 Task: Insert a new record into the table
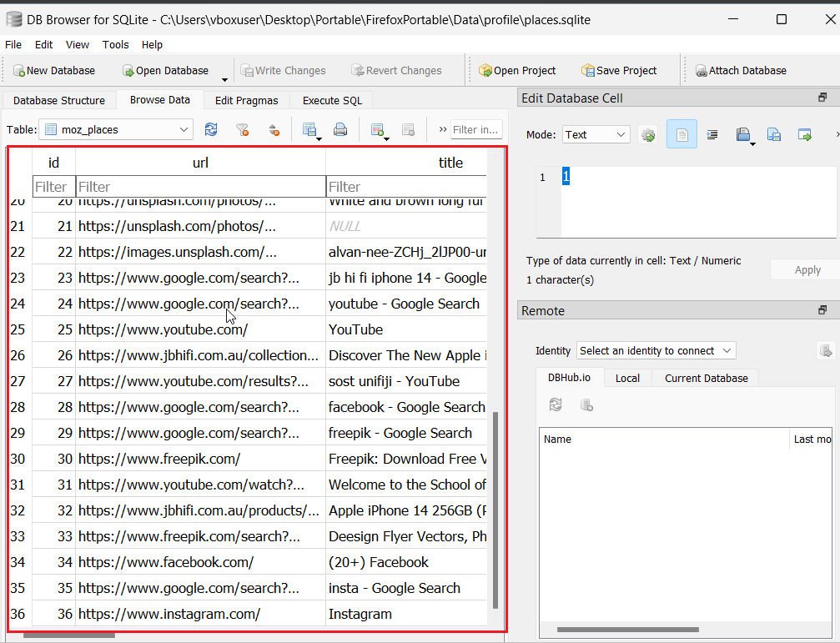(x=377, y=129)
